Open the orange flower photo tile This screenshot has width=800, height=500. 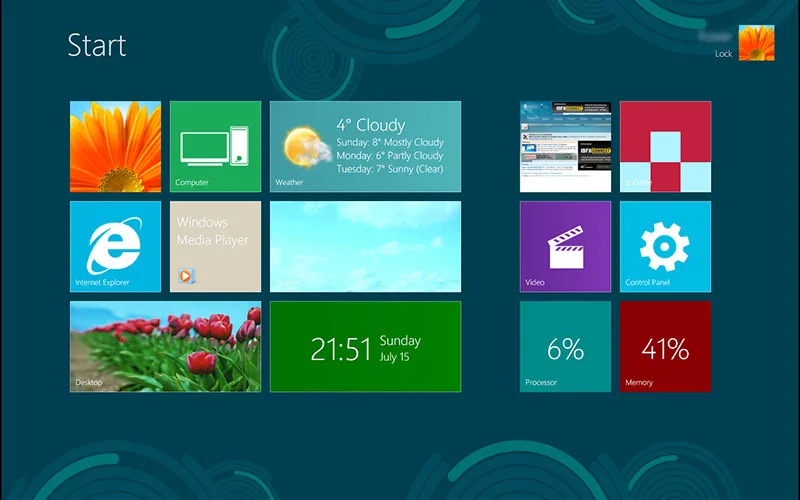click(115, 146)
